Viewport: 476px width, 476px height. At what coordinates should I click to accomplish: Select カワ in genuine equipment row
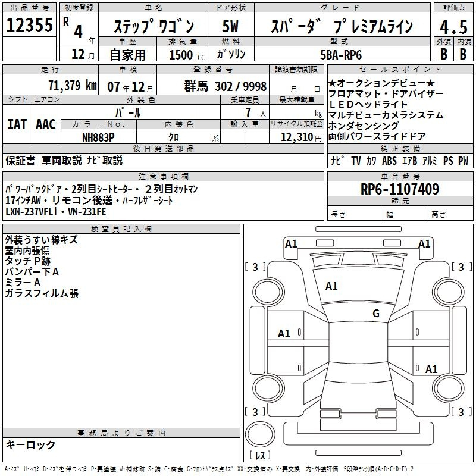pyautogui.click(x=371, y=161)
